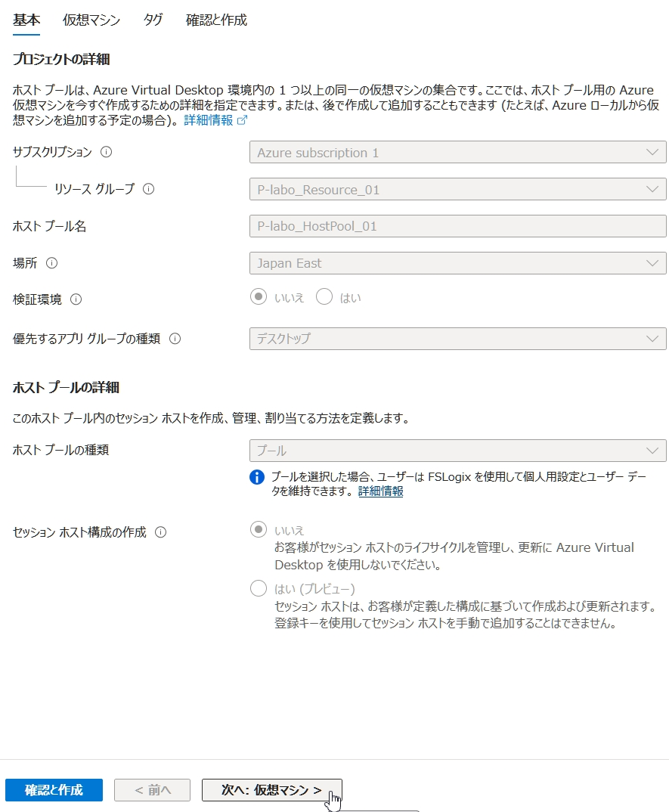Click the サブスクリプション label
This screenshot has height=812, width=669.
tap(52, 152)
